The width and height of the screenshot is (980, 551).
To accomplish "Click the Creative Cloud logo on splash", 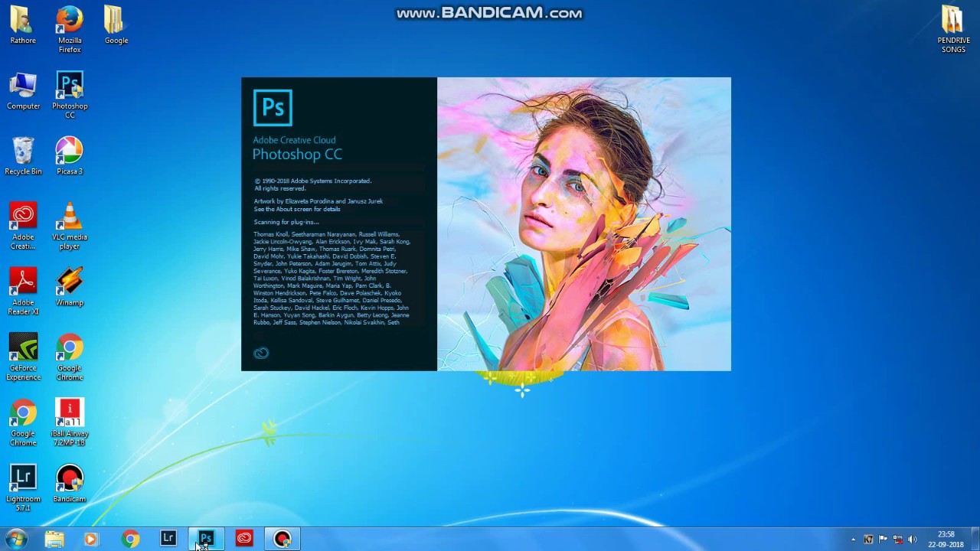I will (x=261, y=353).
